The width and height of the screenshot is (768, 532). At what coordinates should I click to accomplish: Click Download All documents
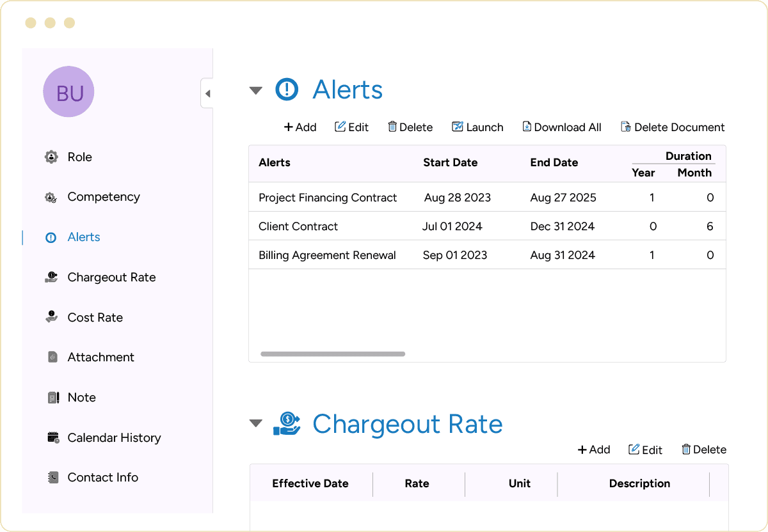[x=562, y=127]
